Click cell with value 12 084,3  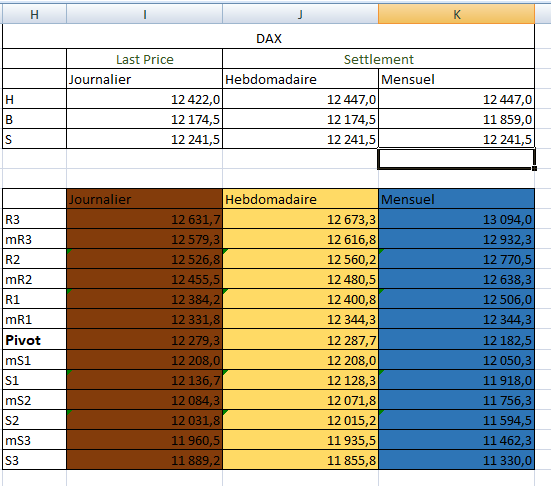[144, 400]
